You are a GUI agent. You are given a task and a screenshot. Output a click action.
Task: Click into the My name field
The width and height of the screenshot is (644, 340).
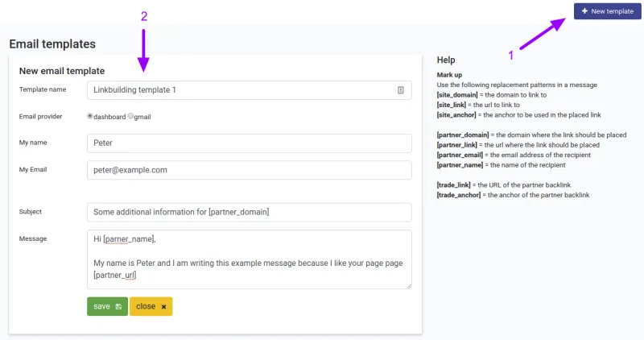(x=250, y=143)
